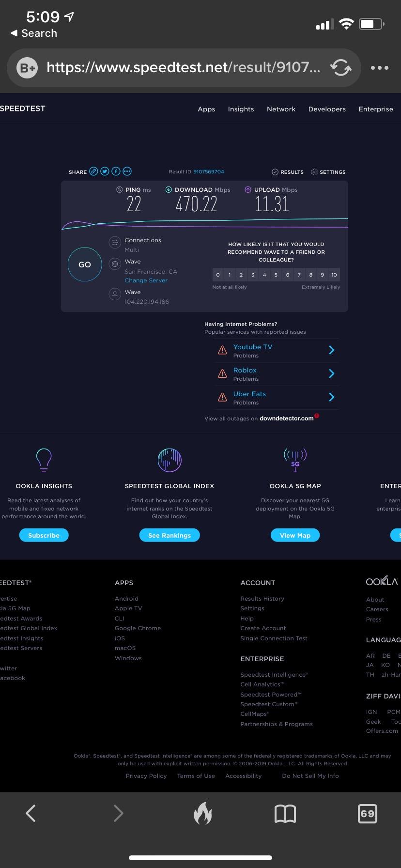Return to Search app via back arrow
The height and width of the screenshot is (868, 401).
pyautogui.click(x=34, y=33)
